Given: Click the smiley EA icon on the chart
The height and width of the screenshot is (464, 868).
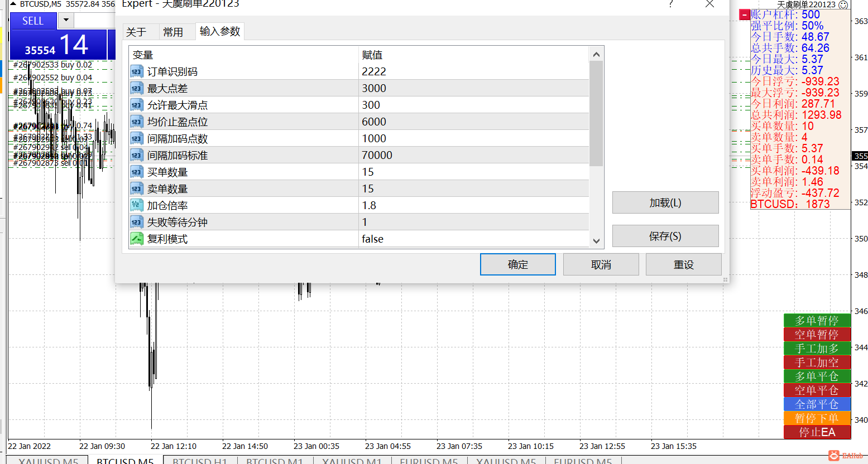Looking at the screenshot, I should [843, 4].
